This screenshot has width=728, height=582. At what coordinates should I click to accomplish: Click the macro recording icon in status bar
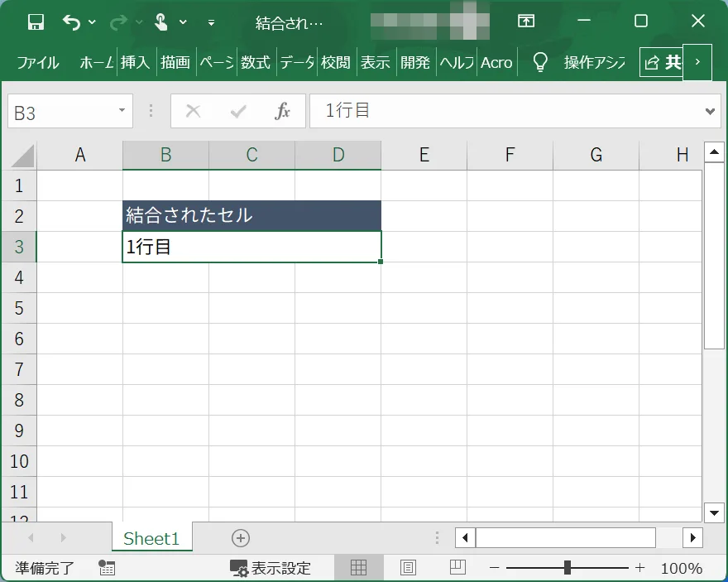tap(107, 567)
